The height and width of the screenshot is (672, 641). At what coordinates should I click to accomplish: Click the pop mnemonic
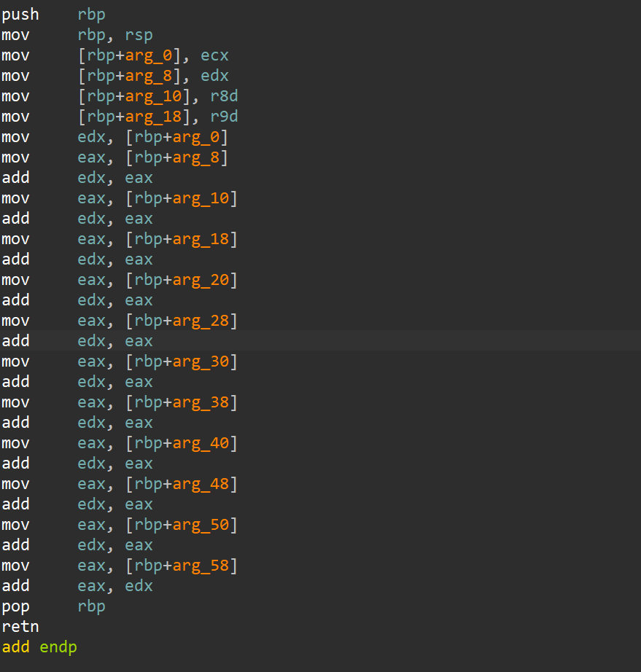click(15, 606)
